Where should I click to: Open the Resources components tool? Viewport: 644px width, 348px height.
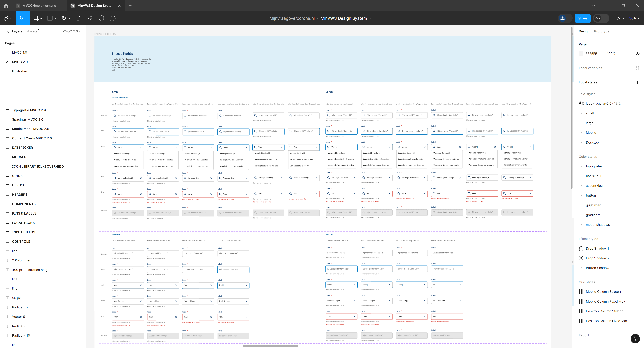(90, 18)
